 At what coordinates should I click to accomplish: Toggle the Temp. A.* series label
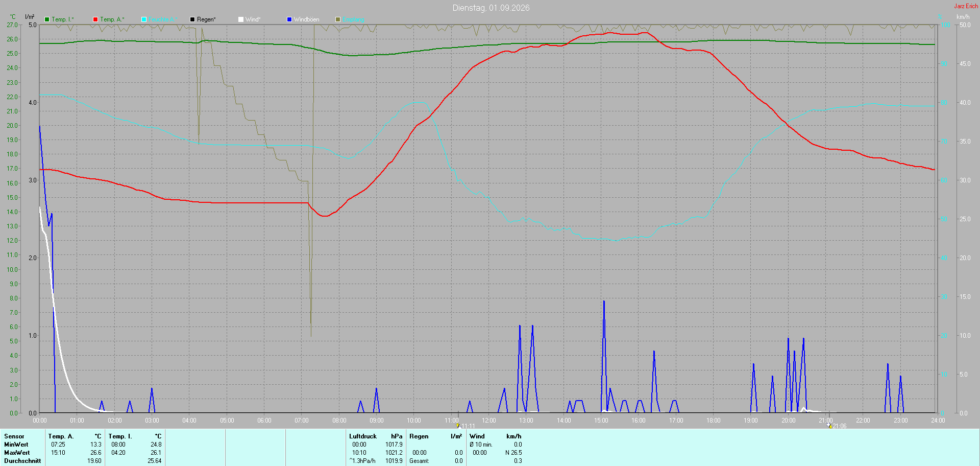click(x=112, y=19)
